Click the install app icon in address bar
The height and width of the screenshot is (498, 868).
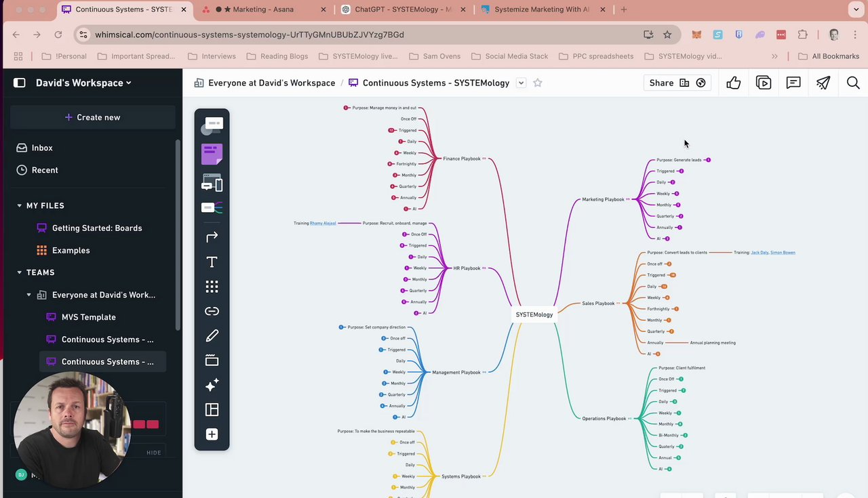(x=648, y=35)
